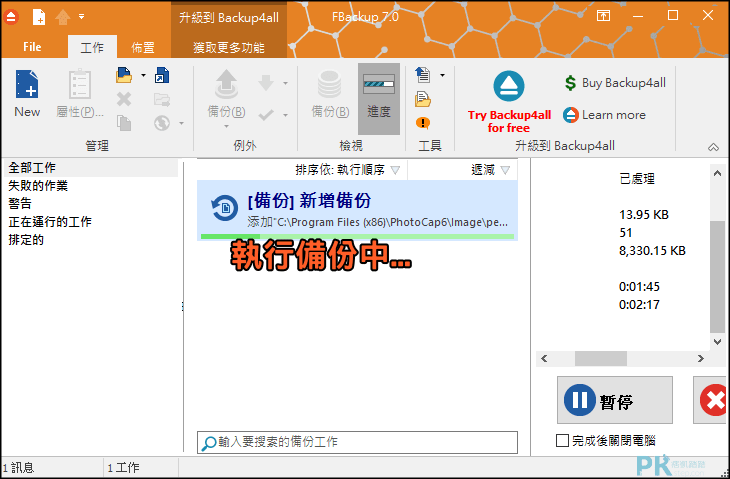Click the search magnifier icon

coord(208,443)
